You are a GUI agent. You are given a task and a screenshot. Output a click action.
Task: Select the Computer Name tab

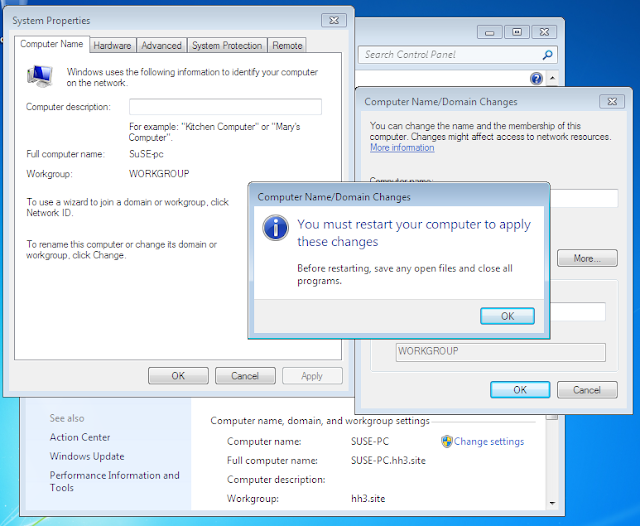pos(51,44)
